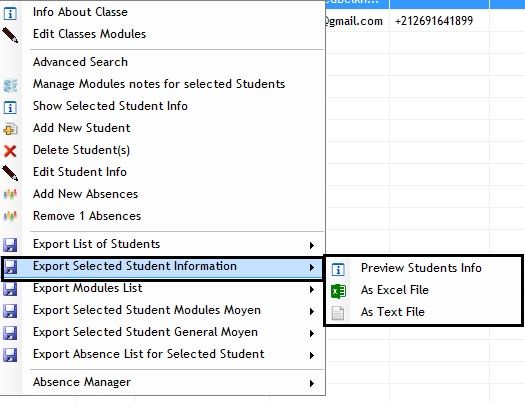525x402 pixels.
Task: Click the Add New Student icon
Action: (10, 129)
